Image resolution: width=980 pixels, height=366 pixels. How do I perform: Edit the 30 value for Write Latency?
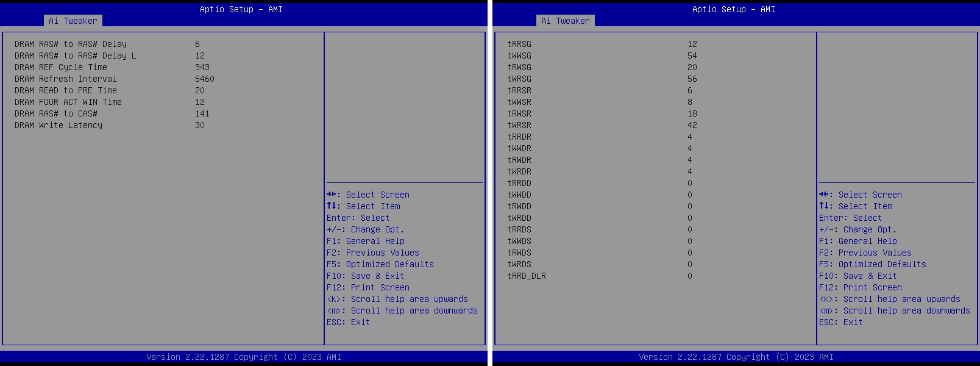pyautogui.click(x=200, y=125)
